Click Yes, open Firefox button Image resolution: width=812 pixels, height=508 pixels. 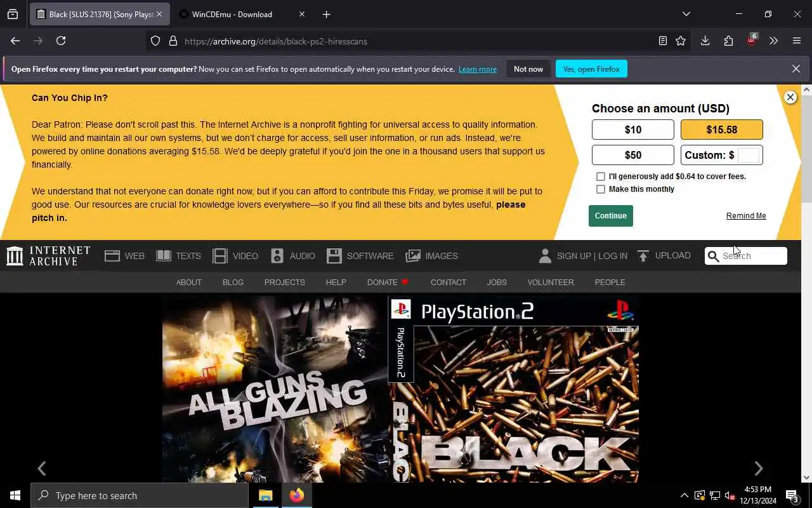[x=591, y=69]
